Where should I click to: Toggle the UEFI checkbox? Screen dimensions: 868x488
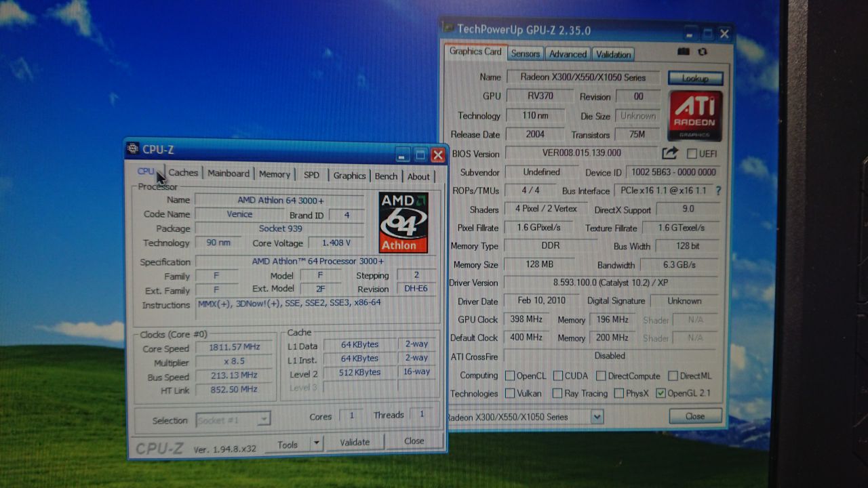tap(692, 154)
